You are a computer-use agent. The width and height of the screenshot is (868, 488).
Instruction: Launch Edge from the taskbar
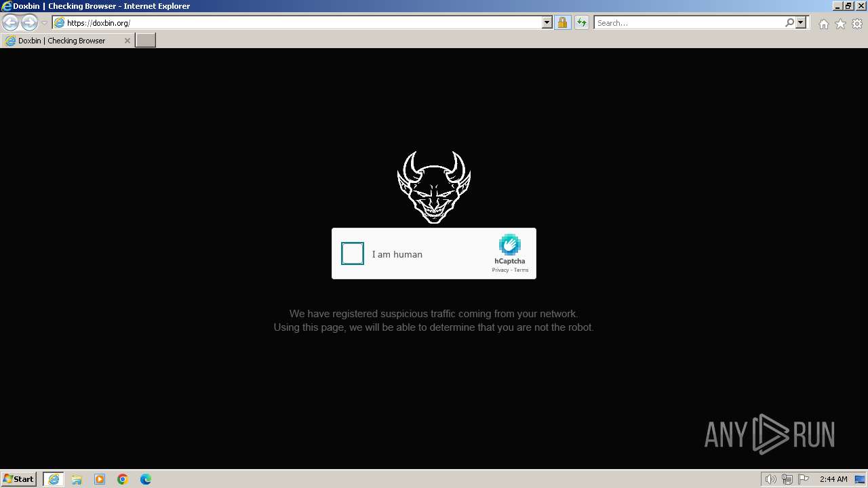click(x=146, y=479)
